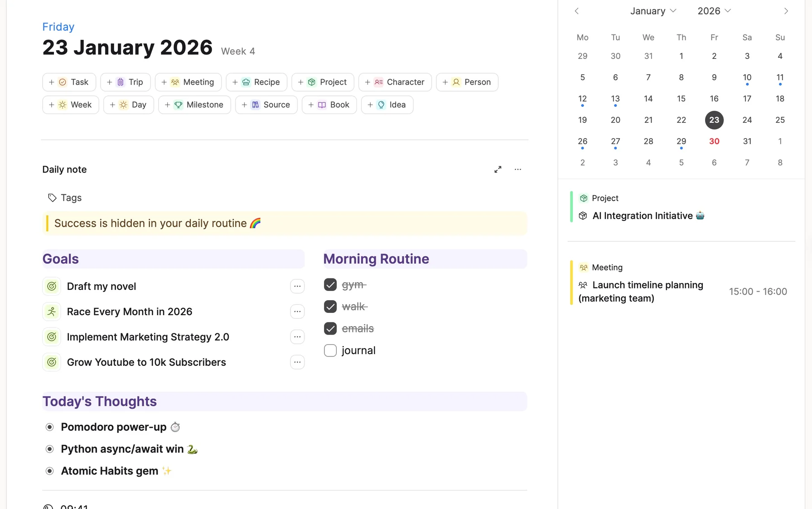Create a new Person entry
812x509 pixels.
coord(467,82)
